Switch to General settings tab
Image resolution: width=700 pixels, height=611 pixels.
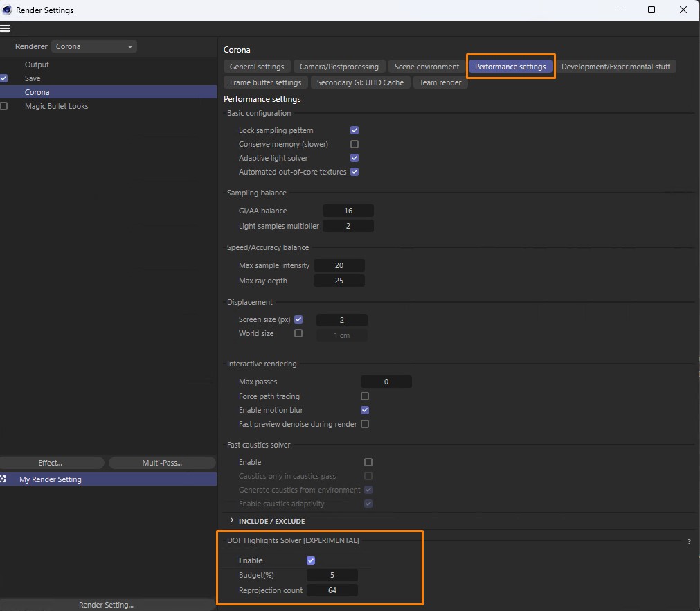point(257,67)
